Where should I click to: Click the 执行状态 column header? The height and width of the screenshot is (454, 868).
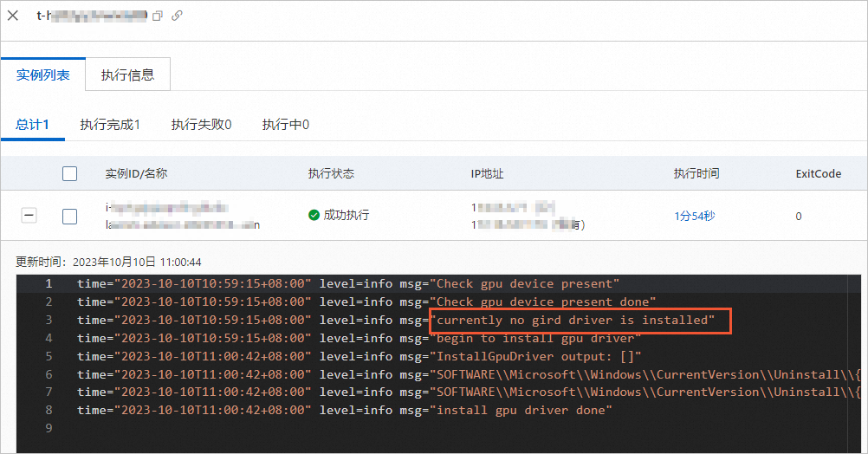click(331, 174)
